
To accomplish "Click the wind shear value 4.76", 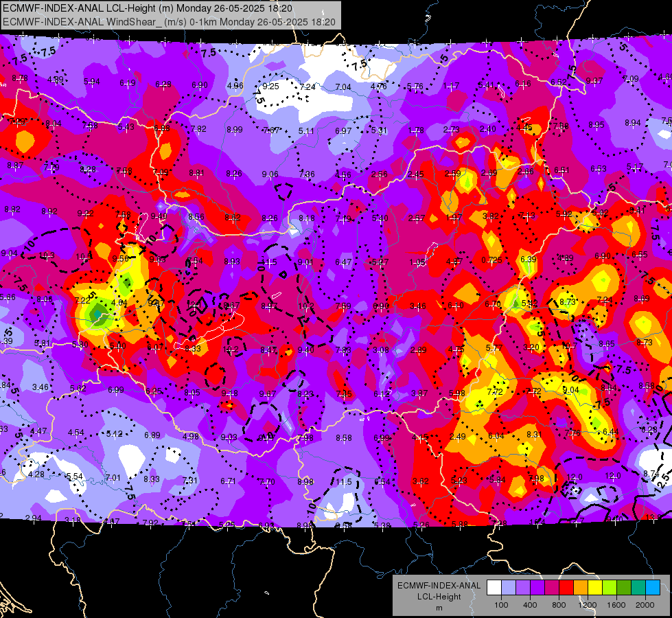I will click(x=378, y=87).
